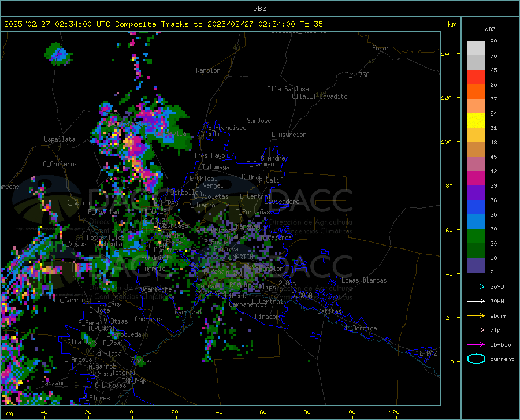Click the 'Carrizal' map label
This screenshot has height=420, width=520.
(x=188, y=312)
